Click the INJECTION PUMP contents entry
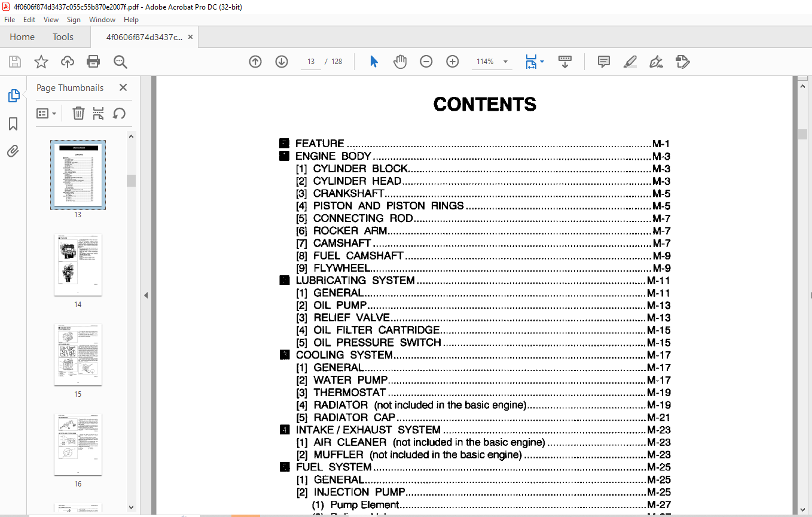Screen dimensions: 812x517 tap(483, 492)
